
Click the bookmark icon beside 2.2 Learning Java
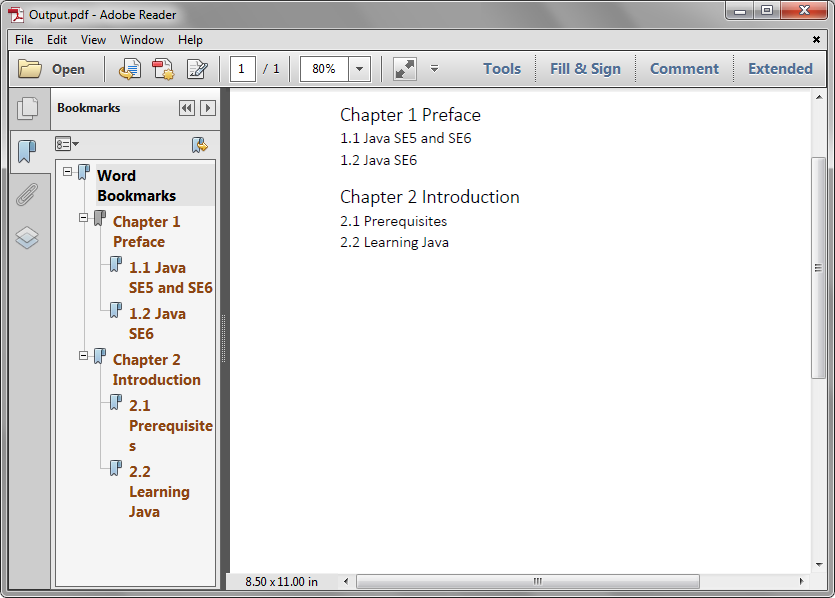(116, 468)
